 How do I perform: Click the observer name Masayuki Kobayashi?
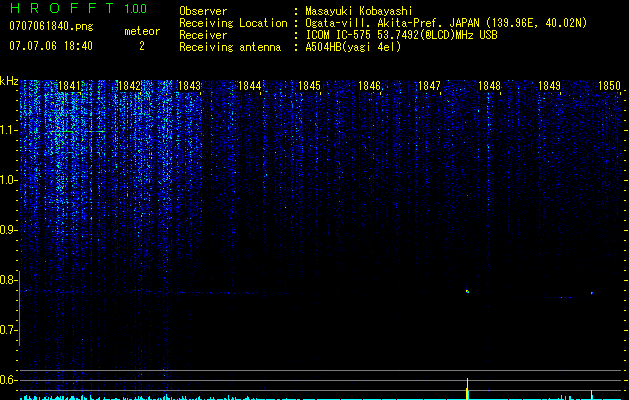click(359, 11)
